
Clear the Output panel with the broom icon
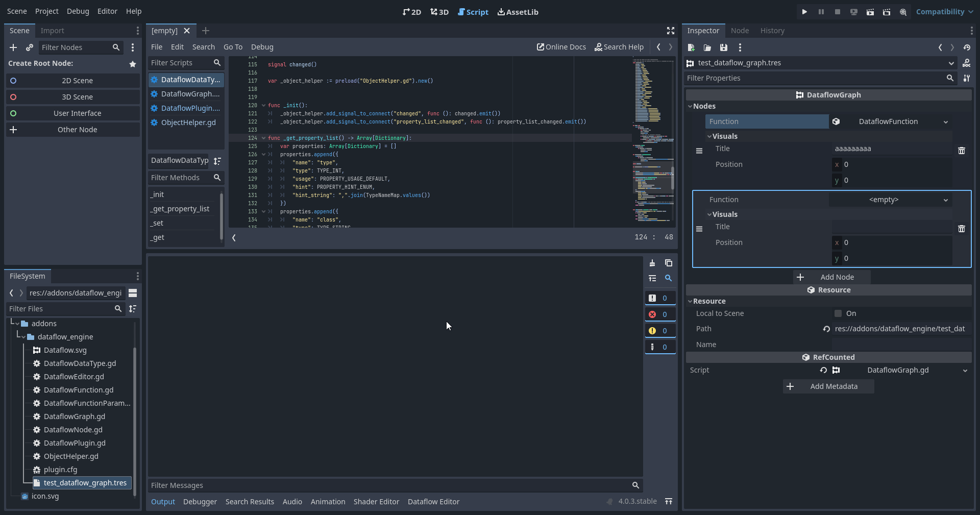click(x=652, y=263)
